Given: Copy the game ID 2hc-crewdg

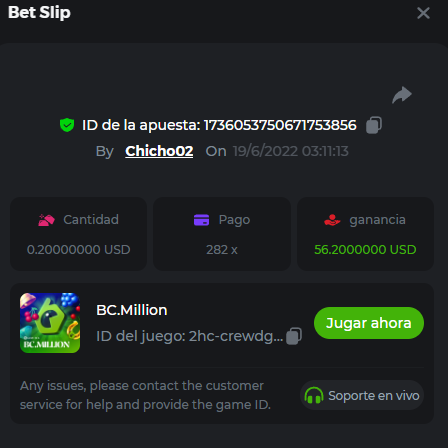Looking at the screenshot, I should [294, 336].
